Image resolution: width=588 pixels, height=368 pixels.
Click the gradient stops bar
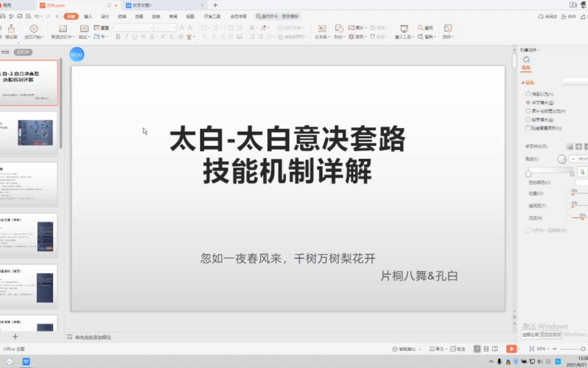coord(550,170)
